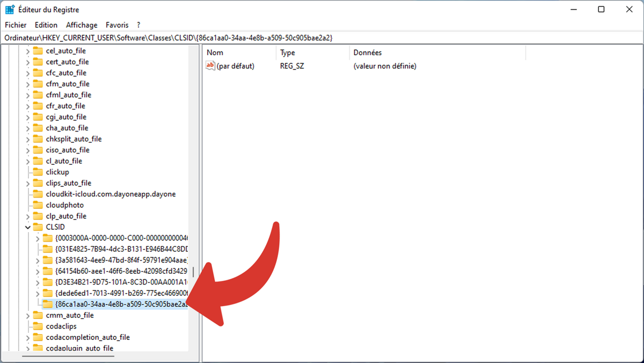Click the CLSID folder icon

[x=38, y=227]
